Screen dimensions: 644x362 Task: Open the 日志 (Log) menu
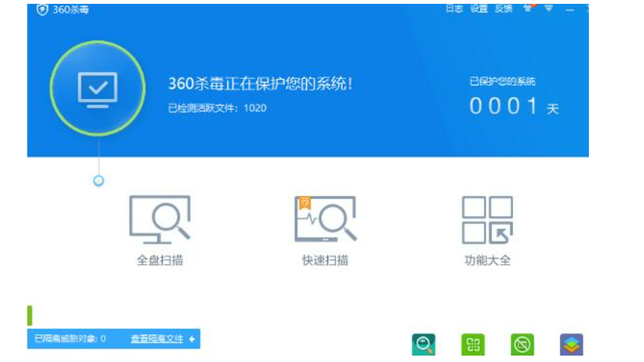coord(454,9)
